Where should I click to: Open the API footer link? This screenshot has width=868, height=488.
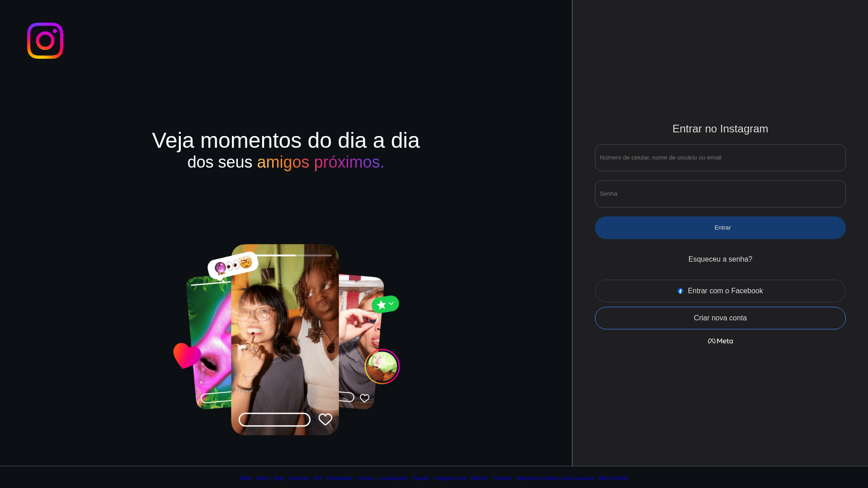318,478
